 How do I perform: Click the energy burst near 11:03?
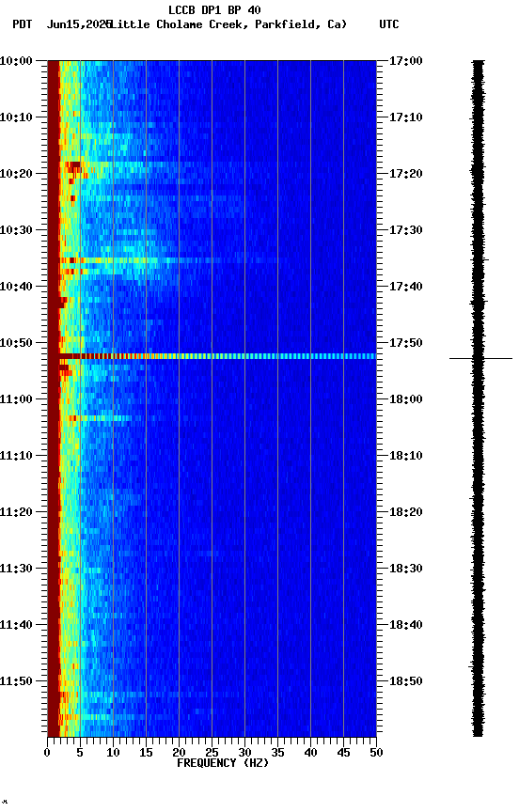[x=101, y=418]
